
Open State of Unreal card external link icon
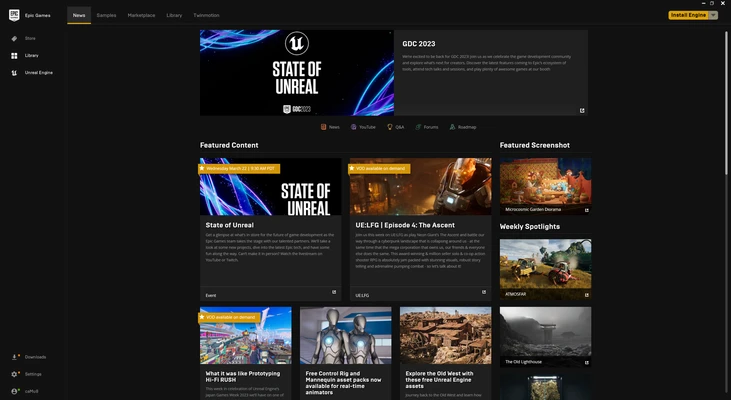pyautogui.click(x=334, y=292)
